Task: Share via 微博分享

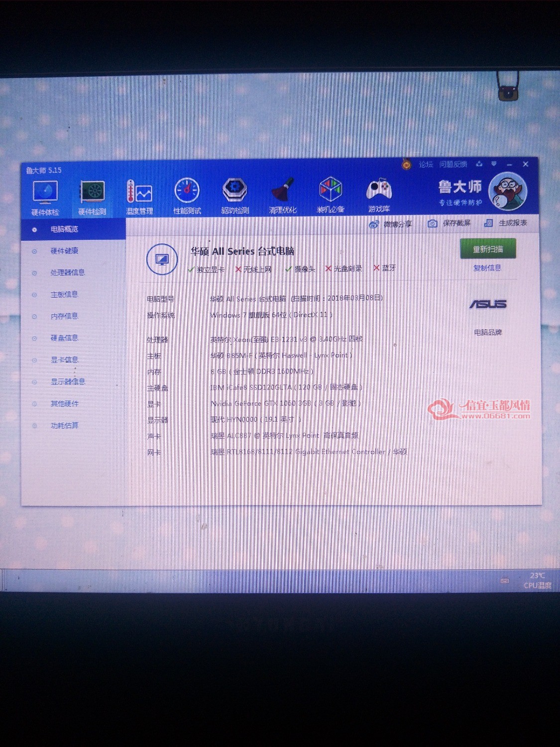Action: tap(391, 224)
